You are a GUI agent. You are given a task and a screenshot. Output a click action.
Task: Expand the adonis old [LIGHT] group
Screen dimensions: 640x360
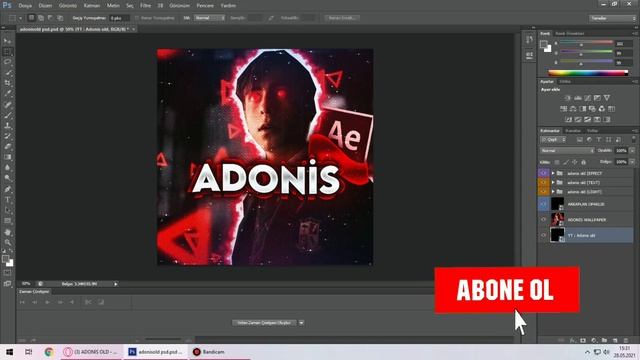[553, 191]
